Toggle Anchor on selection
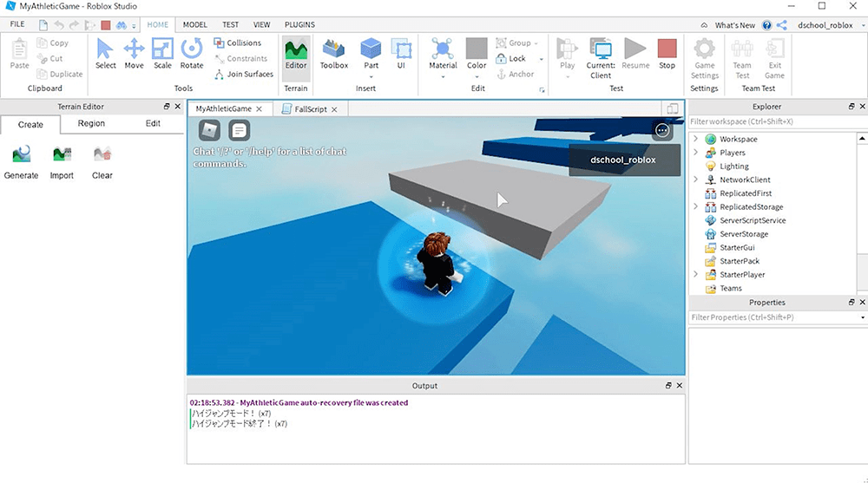The height and width of the screenshot is (483, 868). pos(516,74)
